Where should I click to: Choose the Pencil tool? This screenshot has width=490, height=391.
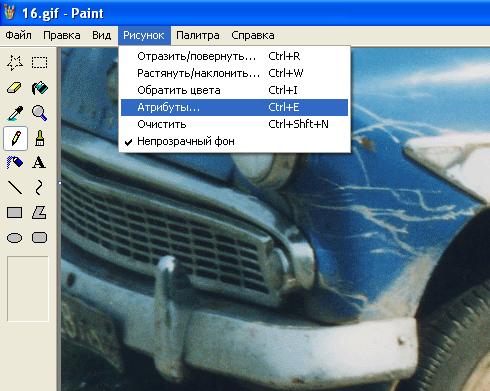click(x=15, y=138)
